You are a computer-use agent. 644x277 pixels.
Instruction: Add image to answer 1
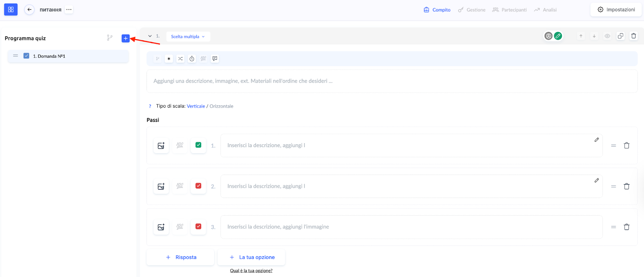(x=161, y=146)
